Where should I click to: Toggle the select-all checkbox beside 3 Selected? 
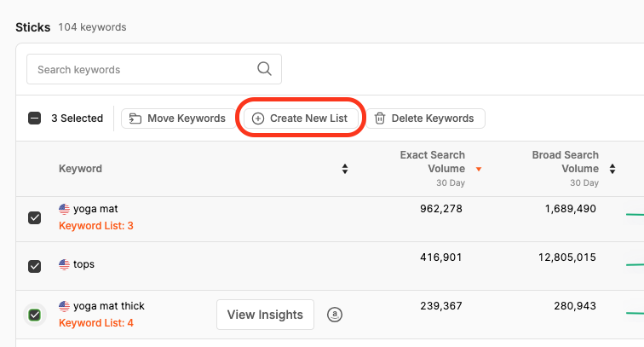click(x=35, y=119)
